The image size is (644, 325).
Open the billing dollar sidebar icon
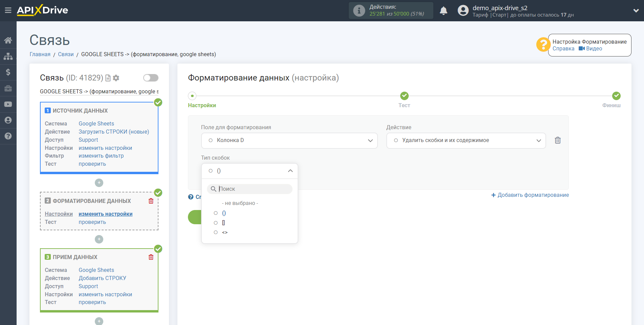point(8,72)
